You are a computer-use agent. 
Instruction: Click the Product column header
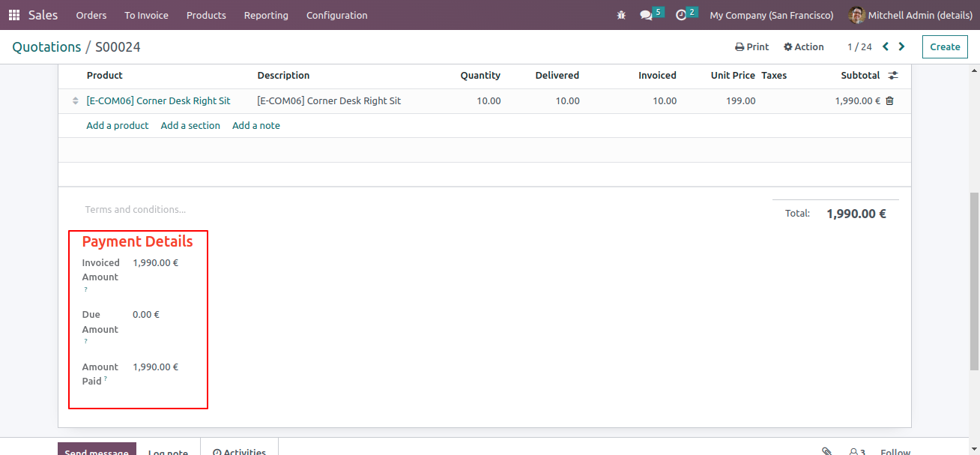click(105, 75)
